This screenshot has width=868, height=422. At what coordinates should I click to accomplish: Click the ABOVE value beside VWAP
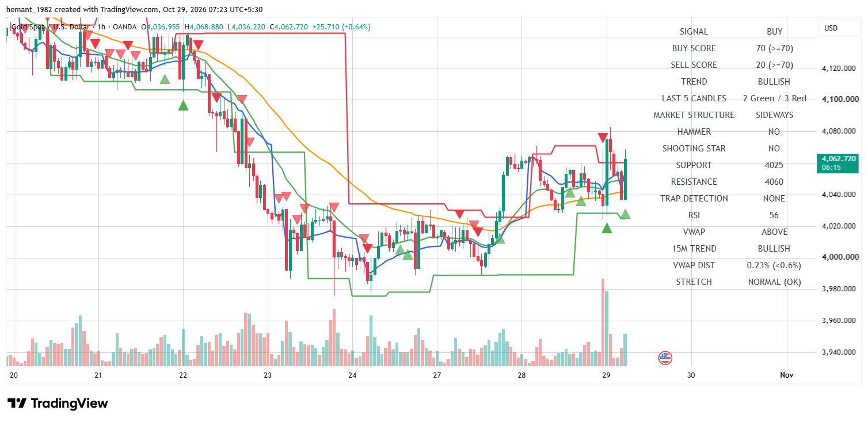point(774,232)
